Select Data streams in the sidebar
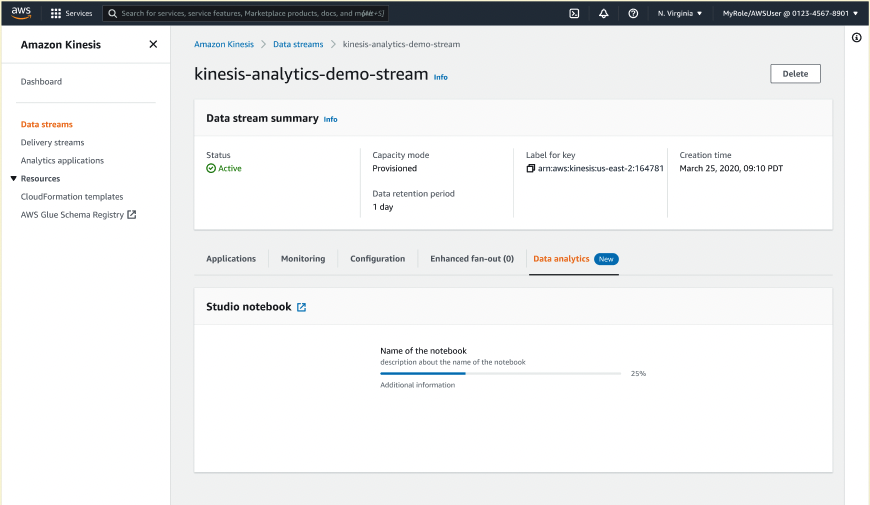The width and height of the screenshot is (870, 505). [x=47, y=124]
